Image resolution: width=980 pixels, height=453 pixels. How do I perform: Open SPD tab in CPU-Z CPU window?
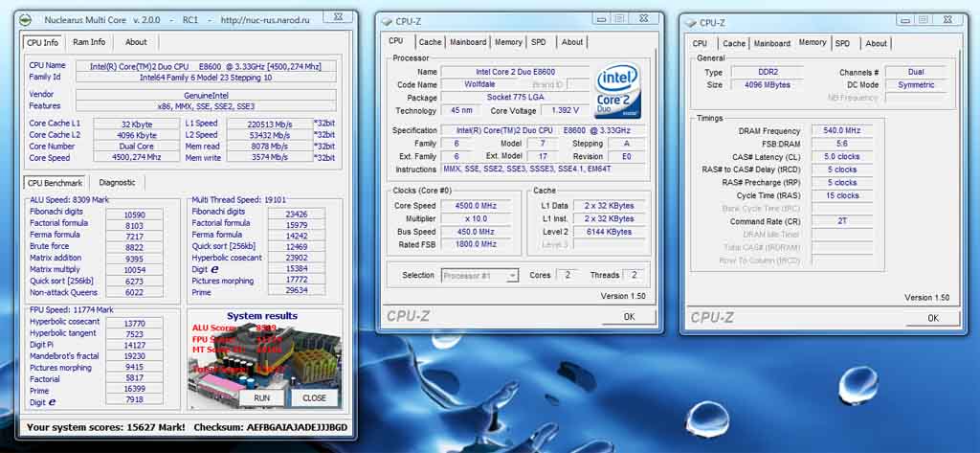click(538, 42)
